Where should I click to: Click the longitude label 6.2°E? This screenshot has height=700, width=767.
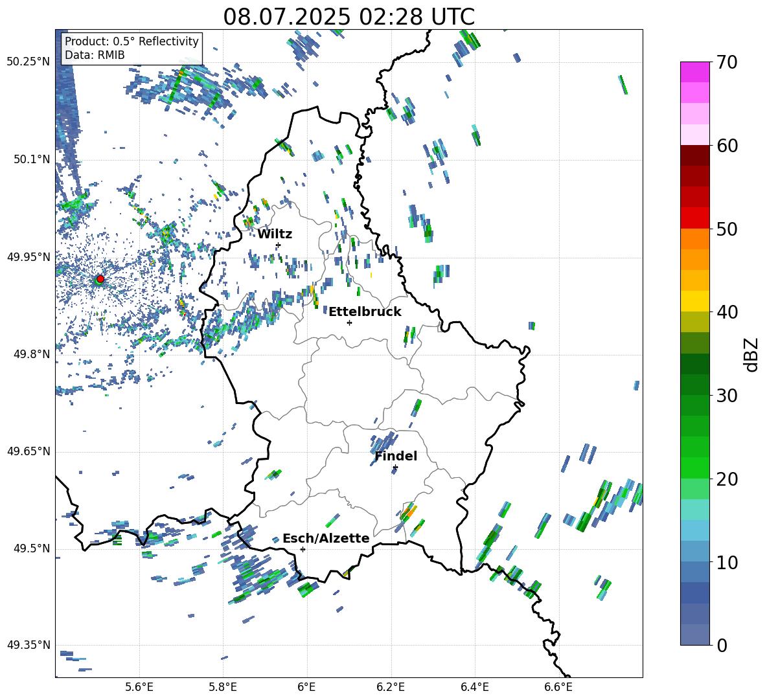point(391,687)
